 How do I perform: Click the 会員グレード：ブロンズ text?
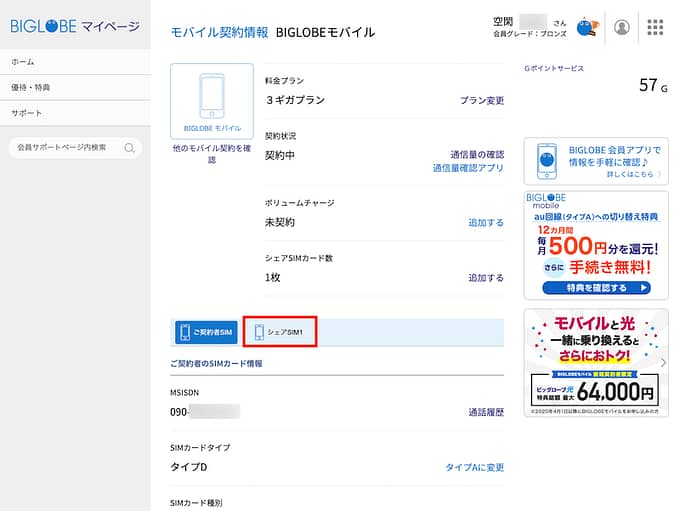tap(530, 34)
